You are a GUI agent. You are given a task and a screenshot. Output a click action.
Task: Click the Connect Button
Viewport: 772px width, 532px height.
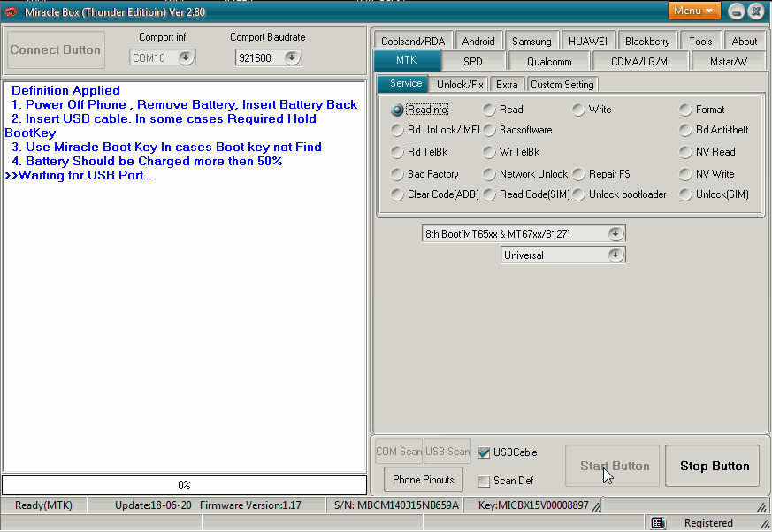(56, 49)
